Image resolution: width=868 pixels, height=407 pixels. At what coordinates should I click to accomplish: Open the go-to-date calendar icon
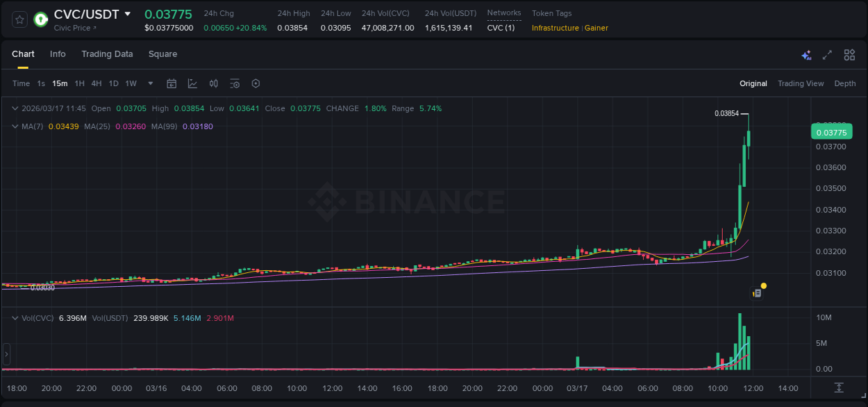click(x=172, y=83)
